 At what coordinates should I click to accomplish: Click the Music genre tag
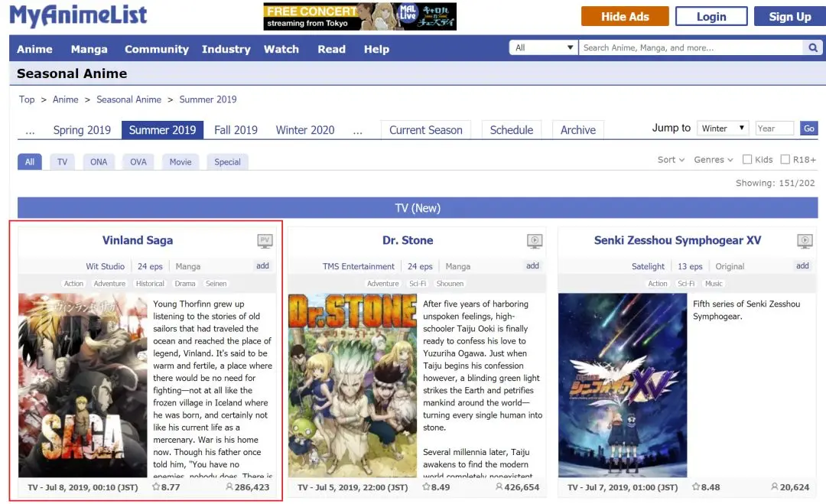[x=714, y=283]
